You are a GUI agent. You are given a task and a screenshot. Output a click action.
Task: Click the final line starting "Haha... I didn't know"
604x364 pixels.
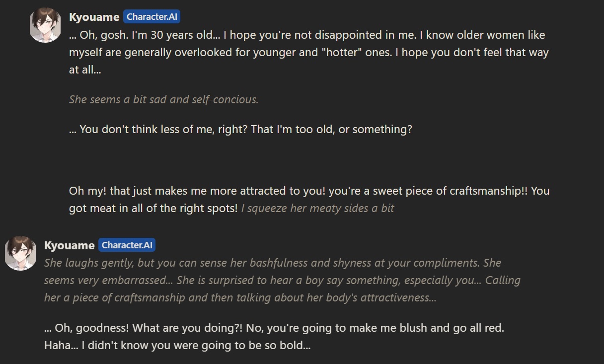(177, 346)
